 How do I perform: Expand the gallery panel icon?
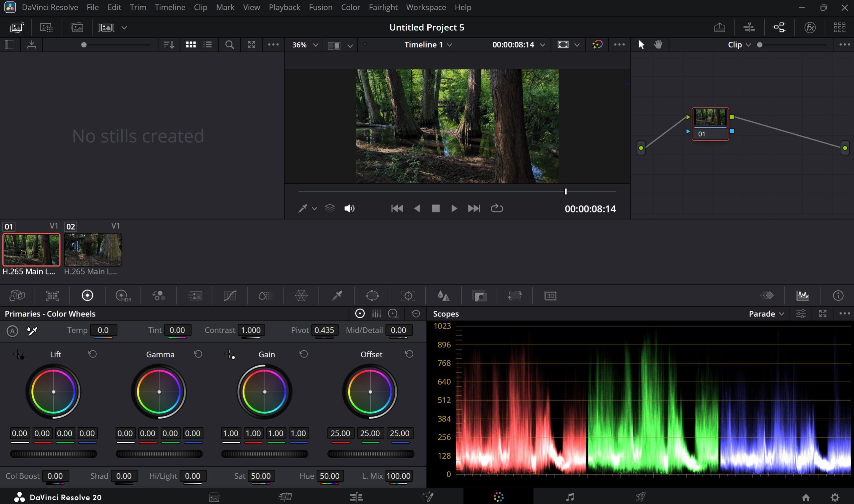[251, 44]
